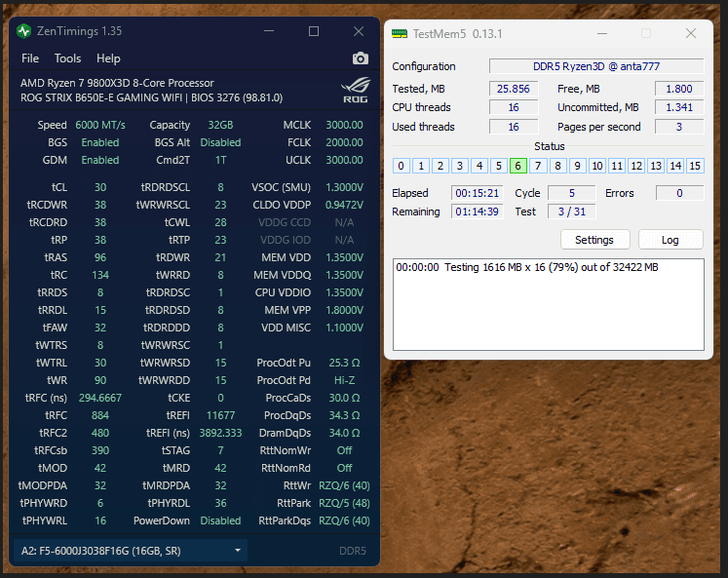Screen dimensions: 728x578
Task: Click thread status box 0
Action: [402, 166]
